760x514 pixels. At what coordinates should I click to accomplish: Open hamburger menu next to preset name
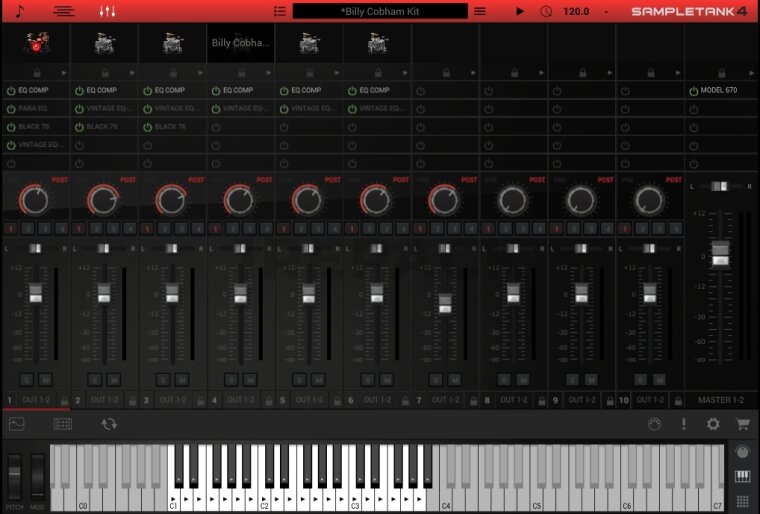pos(480,11)
